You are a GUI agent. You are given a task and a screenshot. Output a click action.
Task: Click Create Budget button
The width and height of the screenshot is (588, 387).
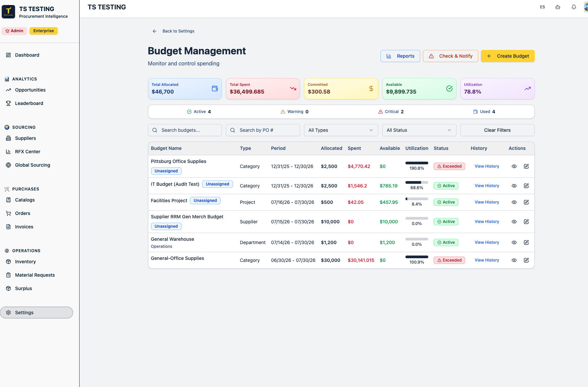(x=508, y=56)
